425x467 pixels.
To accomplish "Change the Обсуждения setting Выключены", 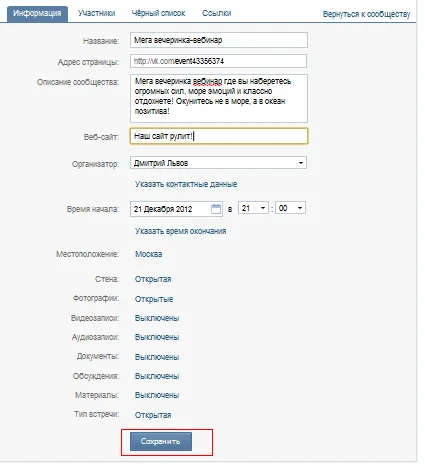I will click(x=157, y=376).
